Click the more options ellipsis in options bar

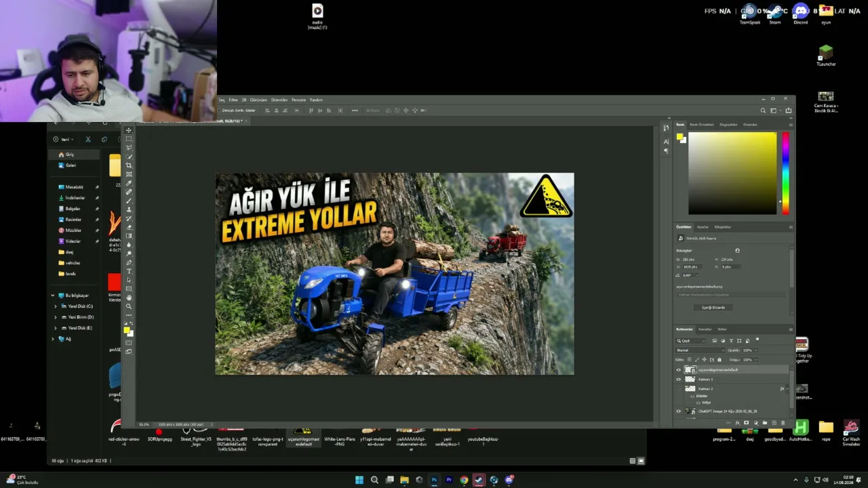pos(355,110)
